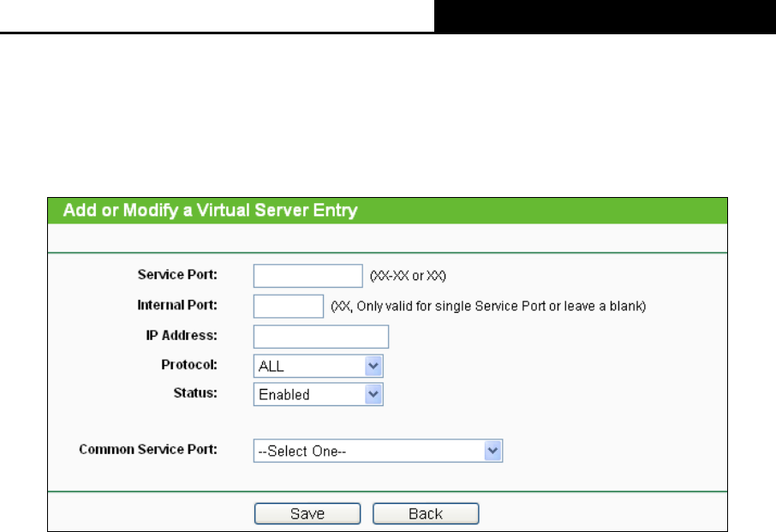Open the Status dropdown showing Enabled
776x532 pixels.
(x=319, y=394)
